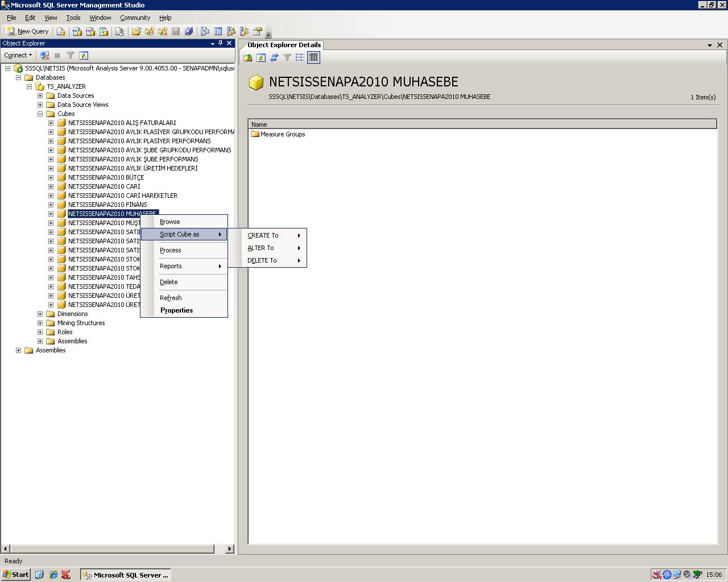Screen dimensions: 728x582
Task: Expand the Roles folder
Action: tap(40, 332)
